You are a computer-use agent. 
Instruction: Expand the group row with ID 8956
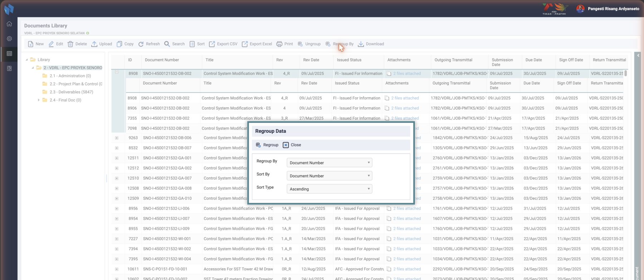[x=117, y=208]
